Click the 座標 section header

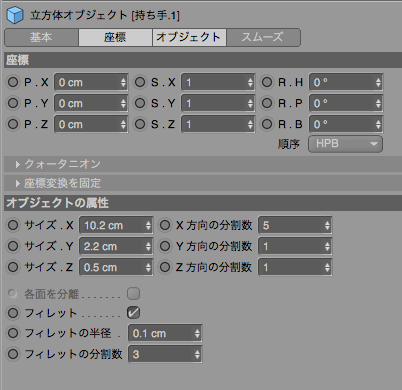click(x=203, y=60)
